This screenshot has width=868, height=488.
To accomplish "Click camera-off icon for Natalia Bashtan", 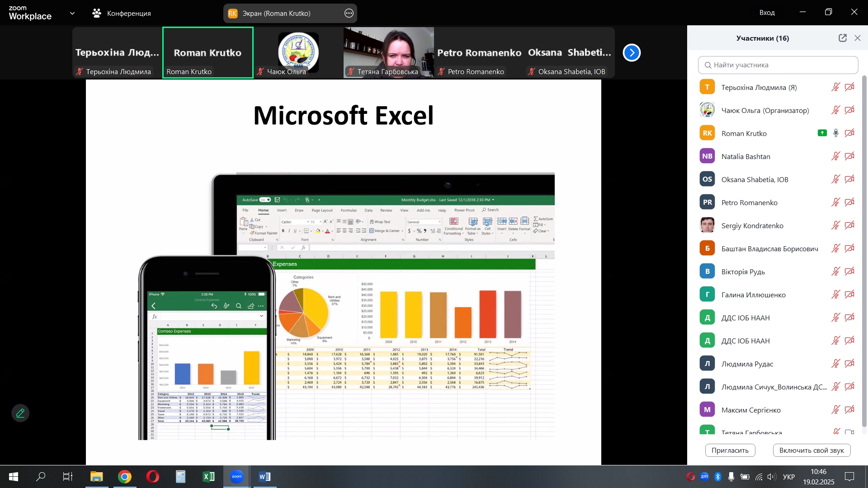I will point(849,156).
